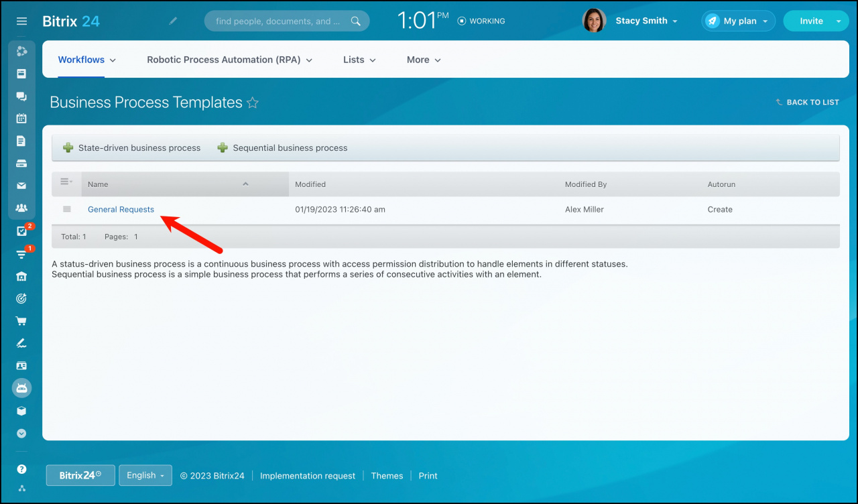Open the Workgroups people icon
The width and height of the screenshot is (858, 504).
click(21, 208)
